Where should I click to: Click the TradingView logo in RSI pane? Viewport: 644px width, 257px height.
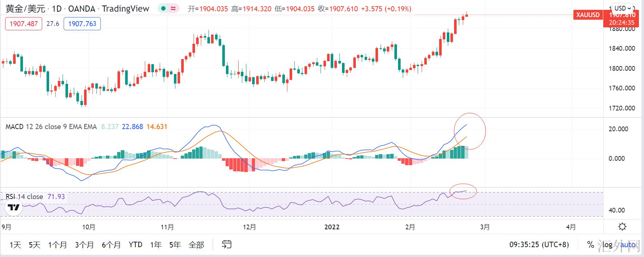(14, 208)
